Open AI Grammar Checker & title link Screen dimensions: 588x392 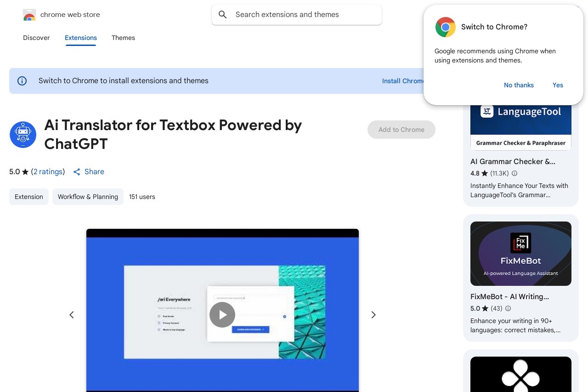[x=513, y=162]
